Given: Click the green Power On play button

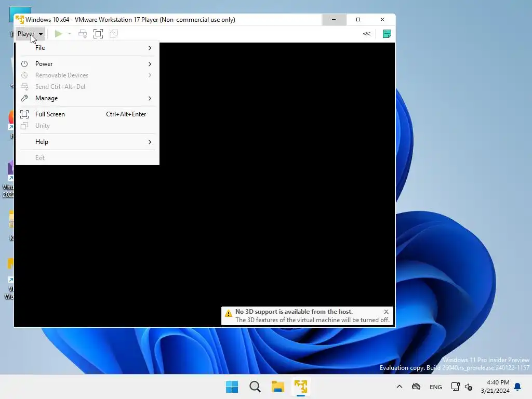Looking at the screenshot, I should 58,34.
